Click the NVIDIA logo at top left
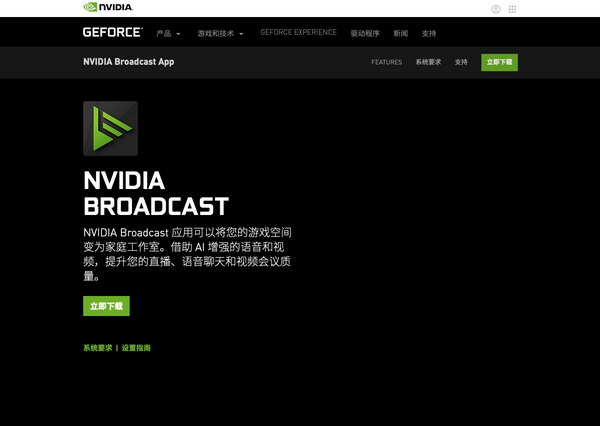The height and width of the screenshot is (426, 600). click(x=108, y=7)
